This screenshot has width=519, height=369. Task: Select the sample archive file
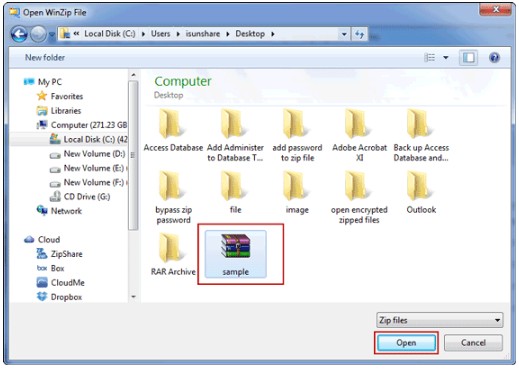(236, 254)
